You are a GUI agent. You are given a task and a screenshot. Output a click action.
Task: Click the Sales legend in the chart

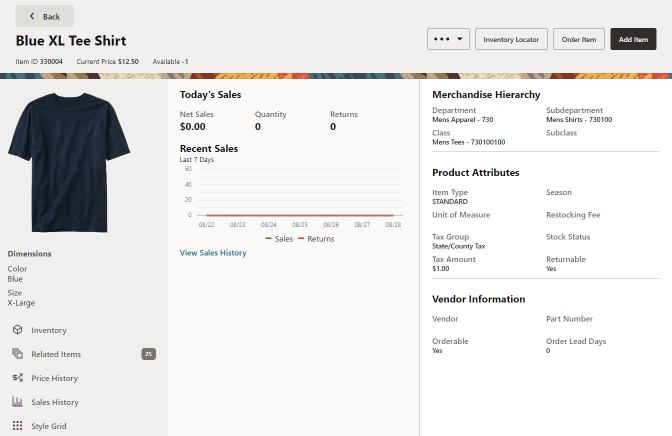point(279,239)
